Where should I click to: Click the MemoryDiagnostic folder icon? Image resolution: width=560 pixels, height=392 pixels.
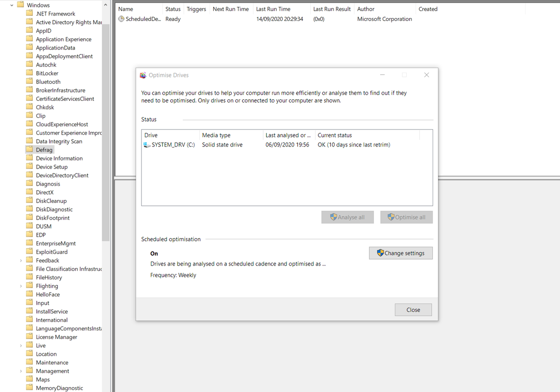pyautogui.click(x=30, y=388)
